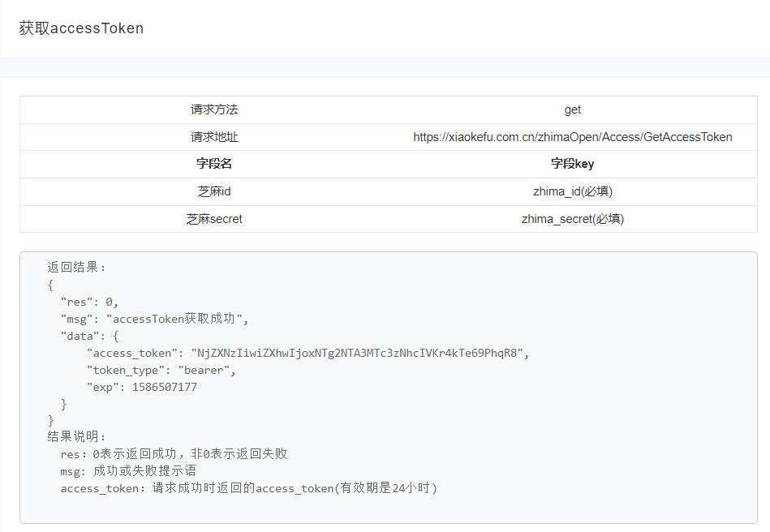Click the msg: 成功或失败提示语 line
Screen dimensions: 770x532
[128, 471]
